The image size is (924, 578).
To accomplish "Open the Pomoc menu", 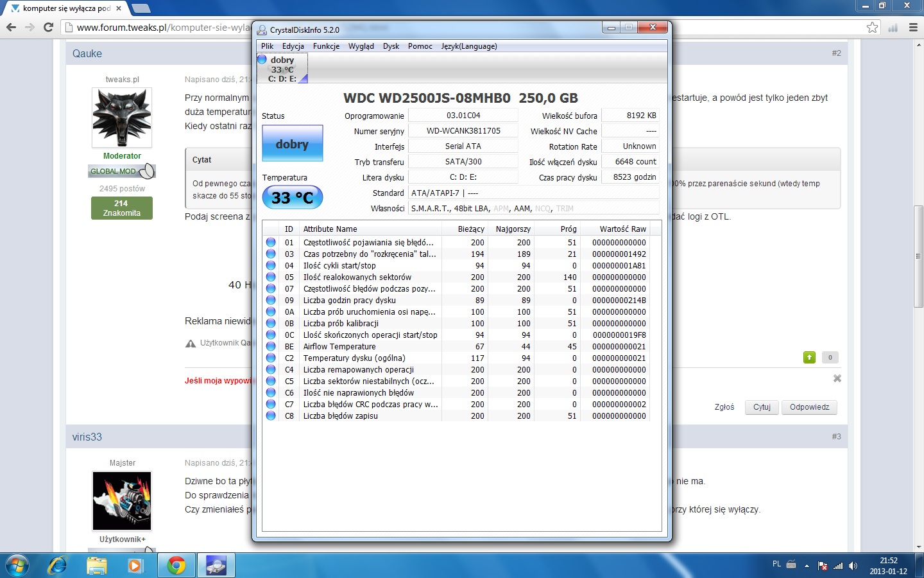I will (x=420, y=46).
